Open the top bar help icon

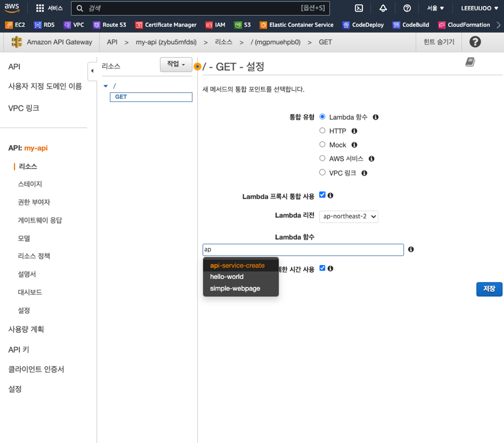(x=407, y=8)
